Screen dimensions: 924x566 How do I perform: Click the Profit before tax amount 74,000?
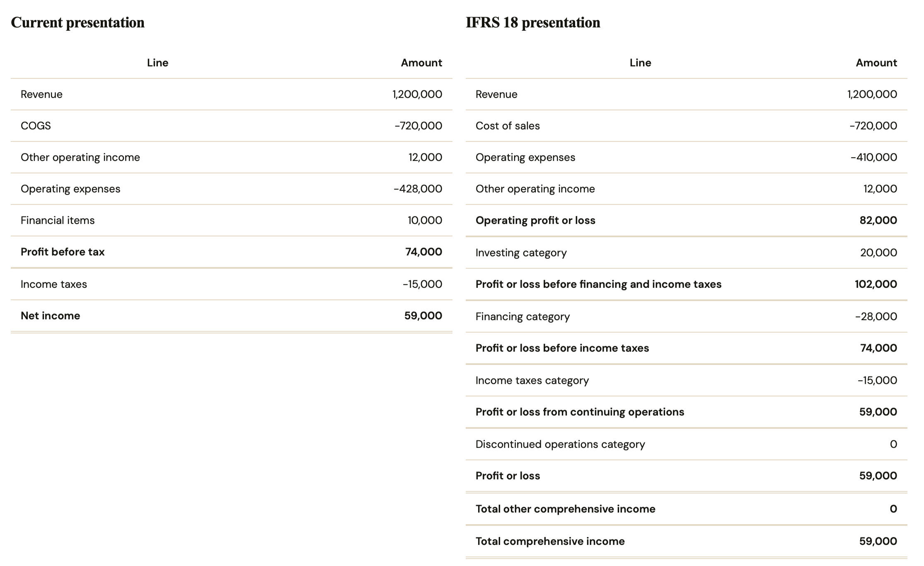pyautogui.click(x=423, y=252)
